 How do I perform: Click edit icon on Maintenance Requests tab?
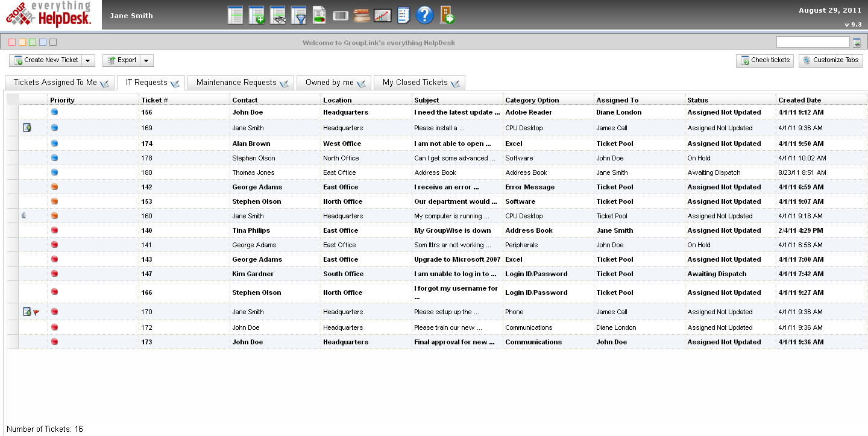tap(284, 83)
